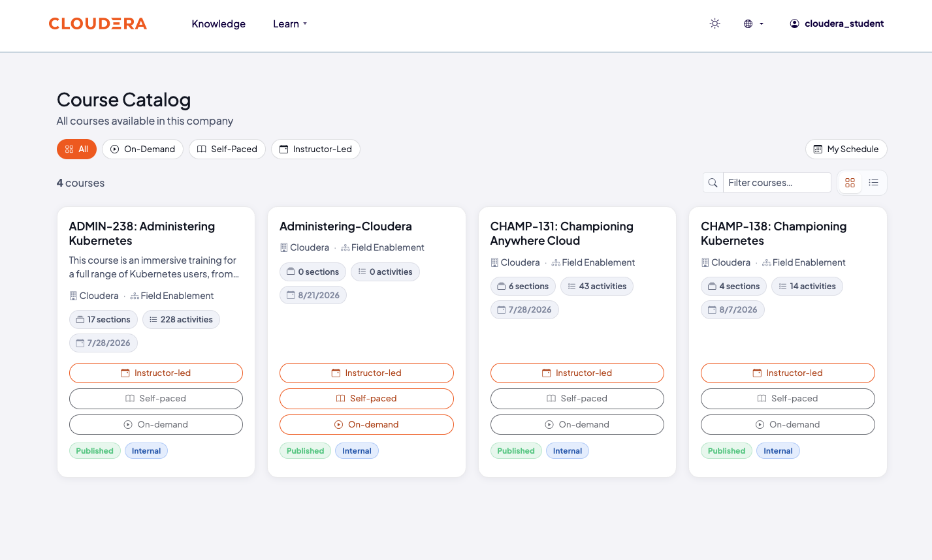Click the 14 activities badge
Image resolution: width=932 pixels, height=560 pixels.
pos(807,286)
